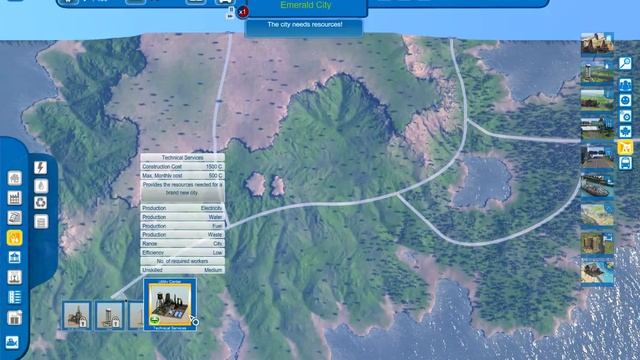Click the x1 game speed indicator
The image size is (640, 360).
[x=242, y=12]
